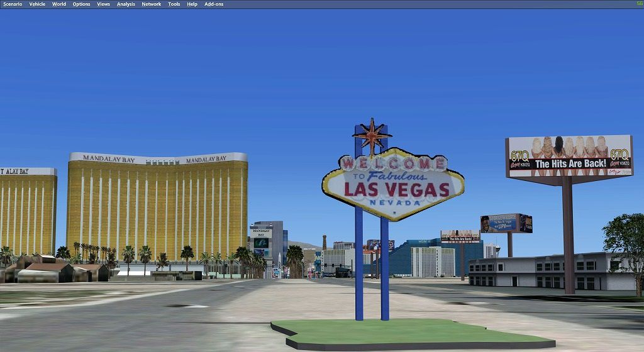Open the Views menu
The height and width of the screenshot is (352, 644).
click(104, 4)
